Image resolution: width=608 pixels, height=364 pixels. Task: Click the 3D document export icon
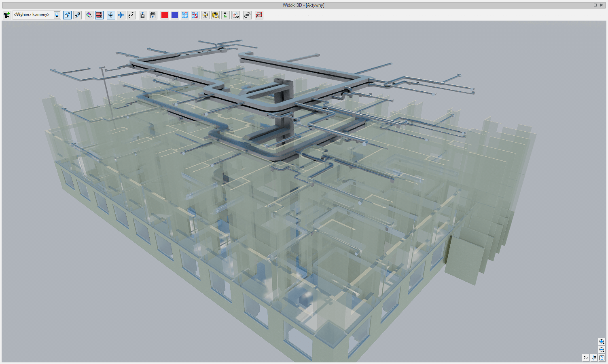(x=235, y=15)
